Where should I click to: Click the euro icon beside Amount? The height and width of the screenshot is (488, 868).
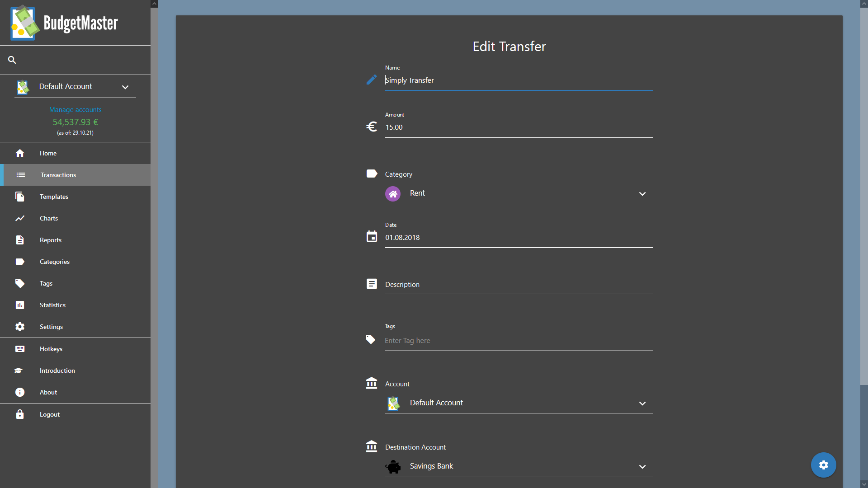(372, 127)
